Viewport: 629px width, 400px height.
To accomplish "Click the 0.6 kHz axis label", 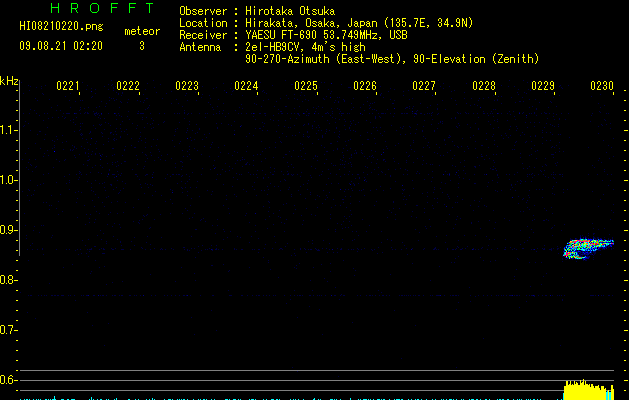I will tap(8, 380).
